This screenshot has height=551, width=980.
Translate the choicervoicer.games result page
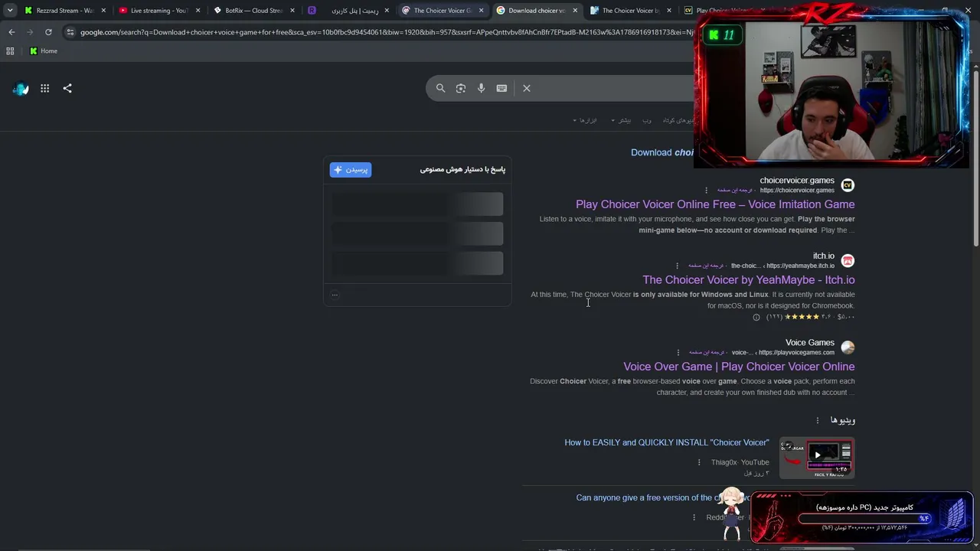click(734, 190)
